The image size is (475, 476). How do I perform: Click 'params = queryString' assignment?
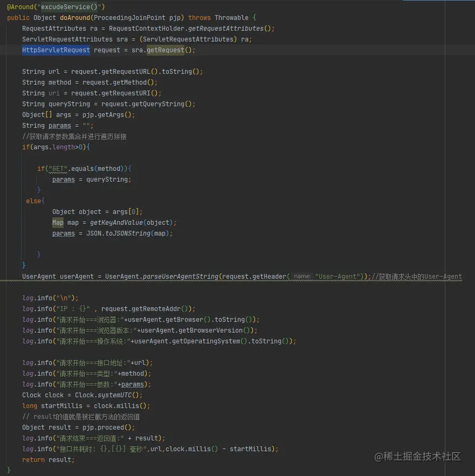[x=92, y=180]
